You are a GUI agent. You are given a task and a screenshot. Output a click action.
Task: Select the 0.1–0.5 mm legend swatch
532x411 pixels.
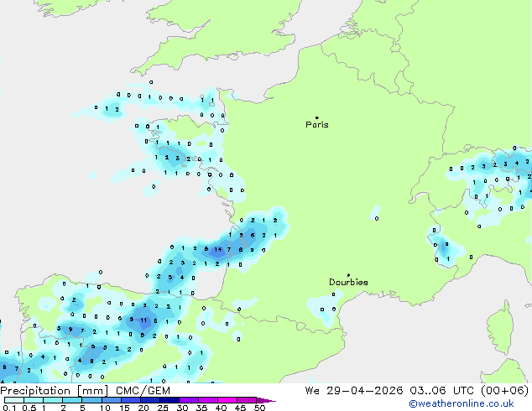(x=14, y=400)
